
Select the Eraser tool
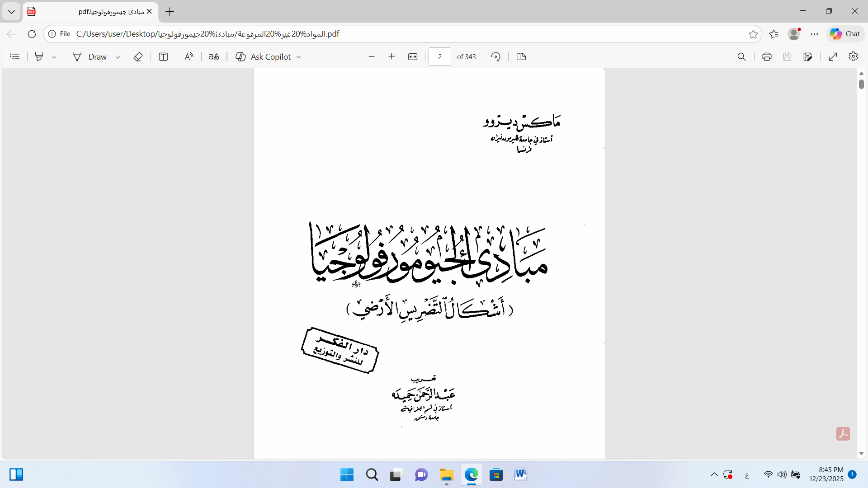tap(138, 56)
